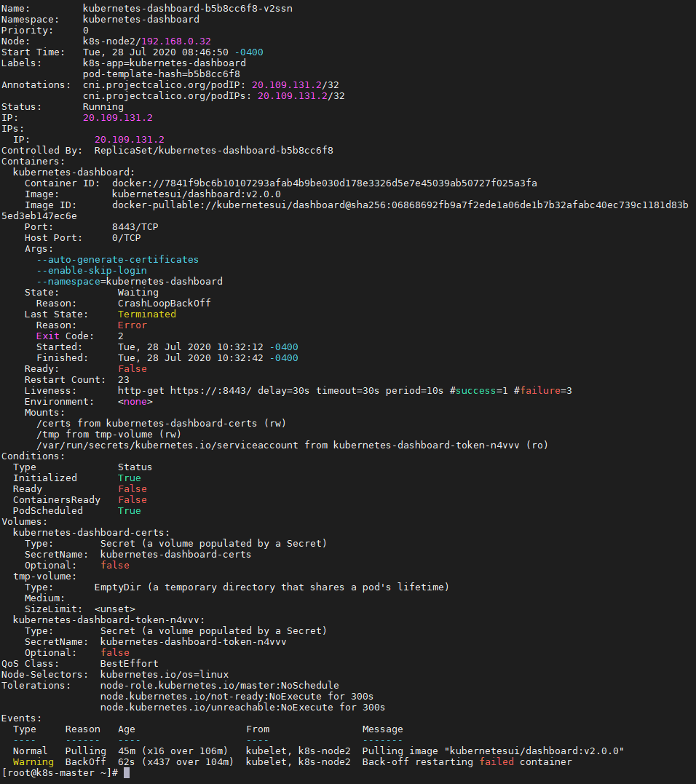Click the Pulling image event message
Image resolution: width=696 pixels, height=784 pixels.
tap(493, 751)
